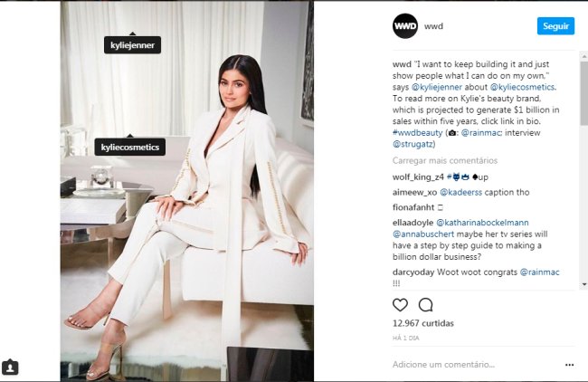Open the wwd username beside the avatar
588x382 pixels.
point(433,26)
